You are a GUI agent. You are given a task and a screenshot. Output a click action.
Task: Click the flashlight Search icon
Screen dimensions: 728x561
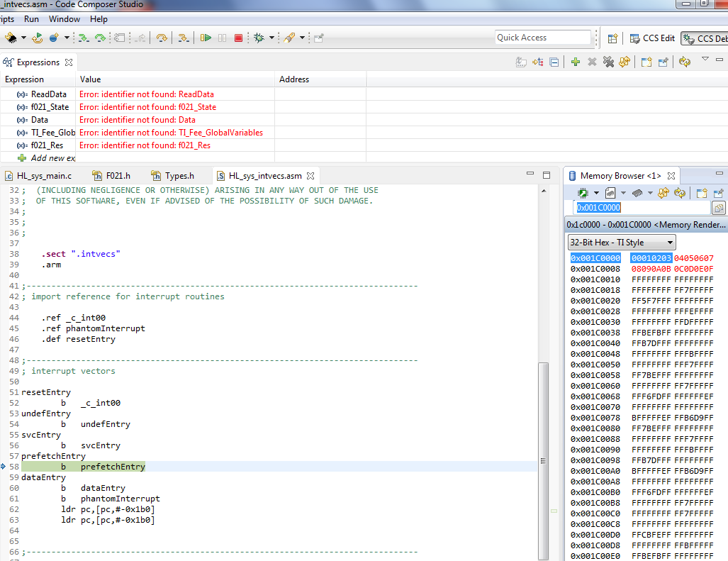289,38
